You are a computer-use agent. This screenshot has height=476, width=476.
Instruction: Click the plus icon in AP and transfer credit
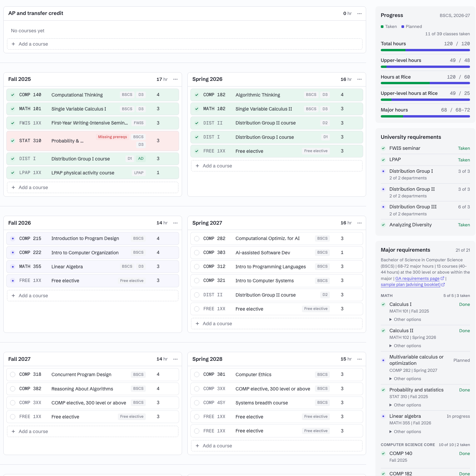coord(13,44)
